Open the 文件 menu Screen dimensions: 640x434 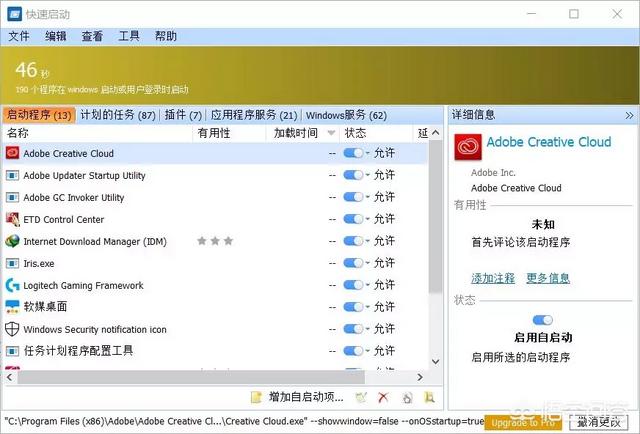pyautogui.click(x=19, y=36)
